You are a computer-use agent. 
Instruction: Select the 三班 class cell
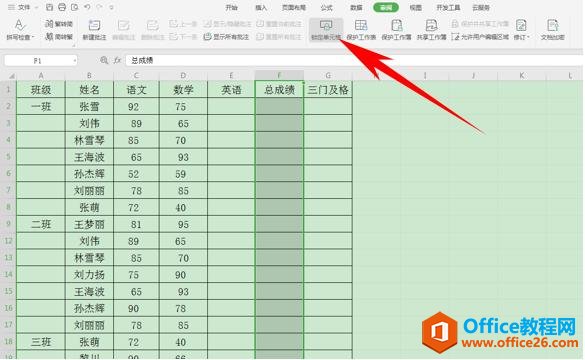point(41,342)
